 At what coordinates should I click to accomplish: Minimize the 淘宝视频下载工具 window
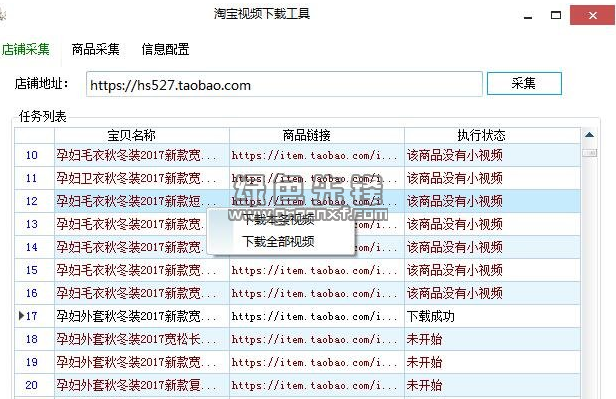coord(528,16)
